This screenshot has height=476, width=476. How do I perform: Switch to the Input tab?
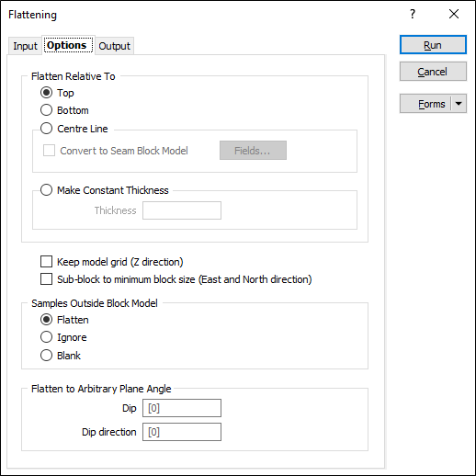(x=25, y=46)
